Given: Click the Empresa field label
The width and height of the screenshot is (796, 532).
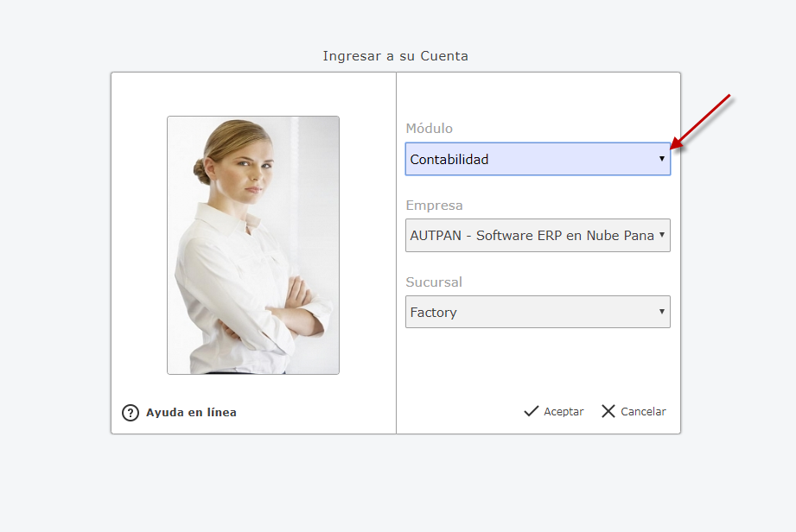Looking at the screenshot, I should pos(434,206).
